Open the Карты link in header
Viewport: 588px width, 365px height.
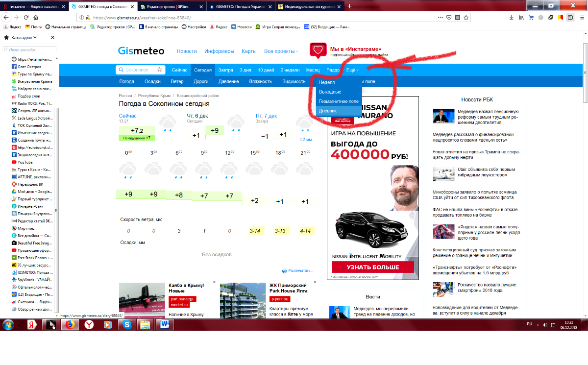coord(249,51)
